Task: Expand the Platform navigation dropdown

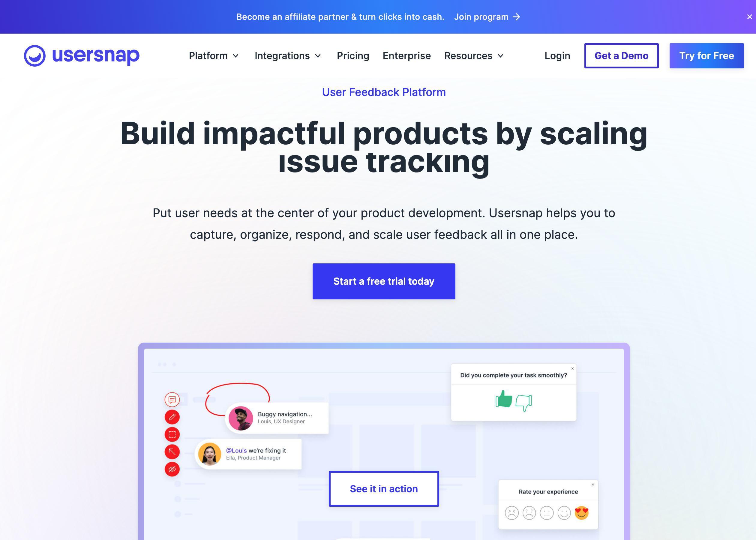Action: pyautogui.click(x=214, y=55)
